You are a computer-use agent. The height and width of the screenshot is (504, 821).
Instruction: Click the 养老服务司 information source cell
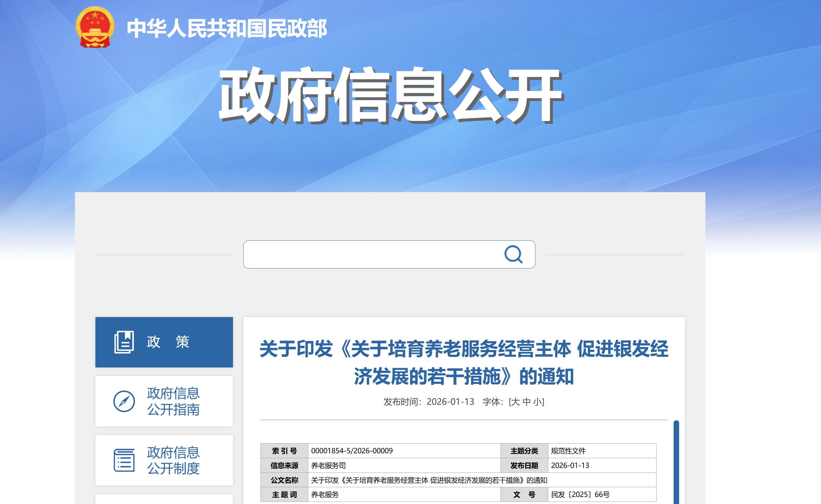tap(328, 465)
